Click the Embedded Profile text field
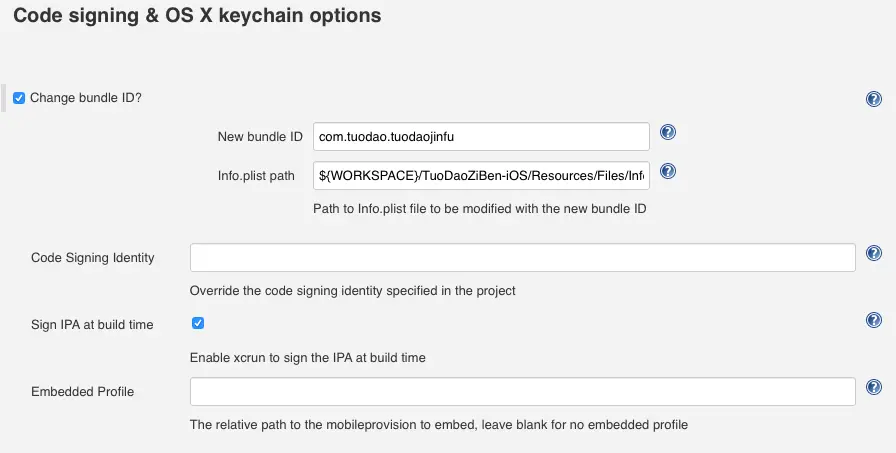The height and width of the screenshot is (453, 896). (x=522, y=391)
